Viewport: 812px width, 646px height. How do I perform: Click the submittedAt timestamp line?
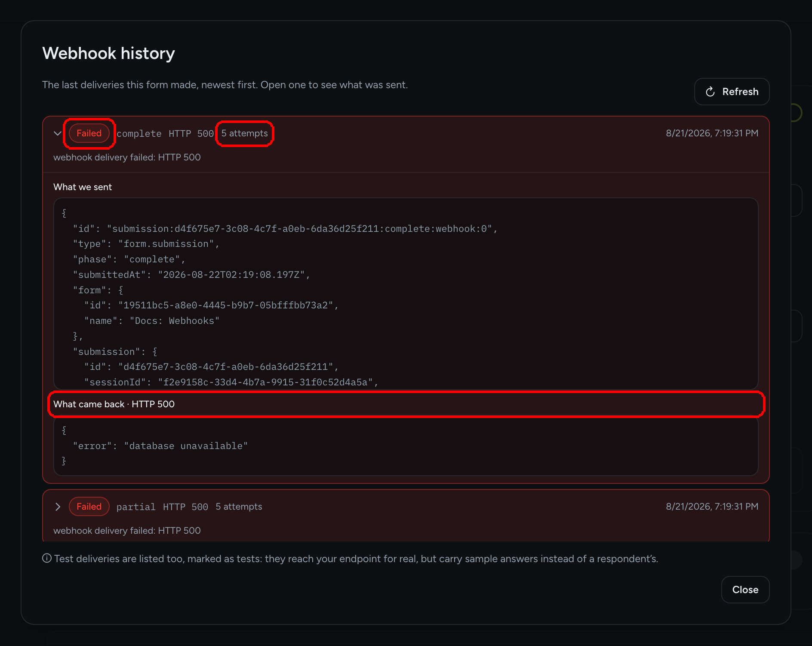pos(191,275)
